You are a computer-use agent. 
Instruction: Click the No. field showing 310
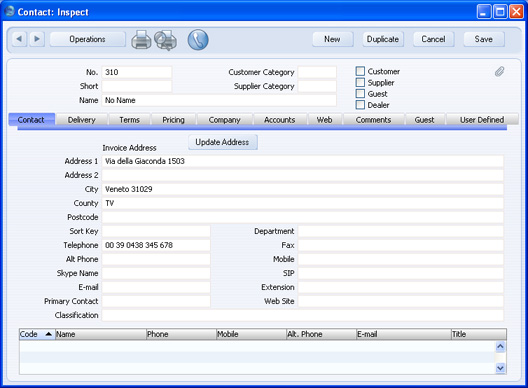[x=137, y=72]
